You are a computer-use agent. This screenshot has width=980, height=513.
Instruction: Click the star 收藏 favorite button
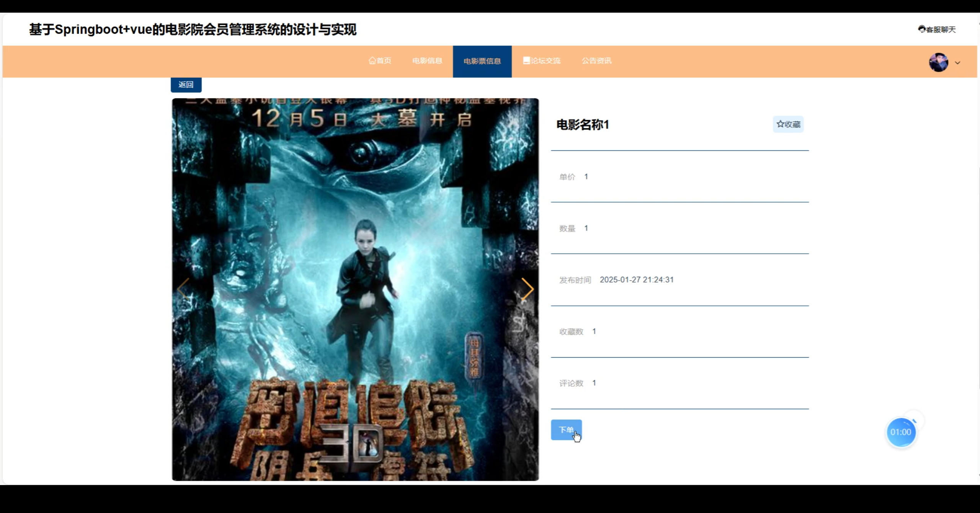point(788,124)
